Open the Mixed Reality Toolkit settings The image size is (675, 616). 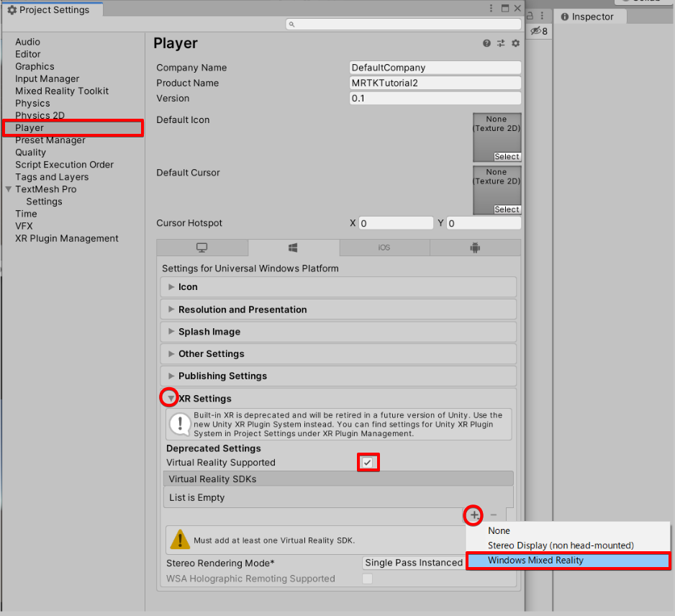point(62,91)
